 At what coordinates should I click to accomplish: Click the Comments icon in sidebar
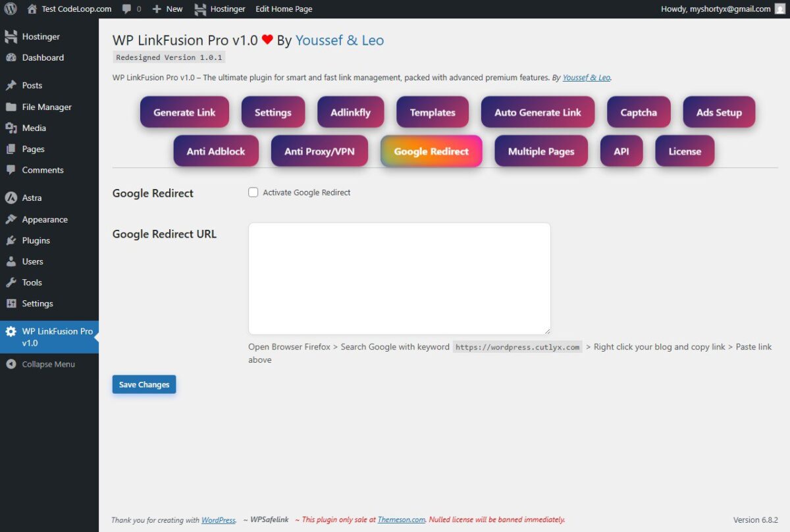point(11,170)
